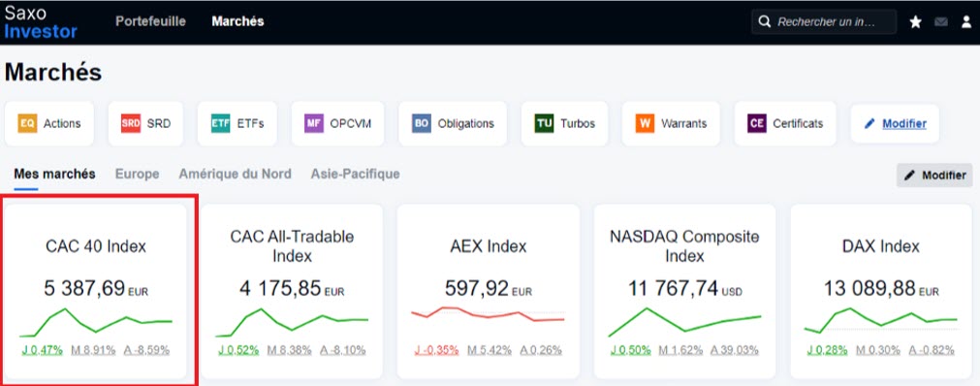Viewport: 980px width, 386px height.
Task: Open the TU Turbos category
Action: click(x=564, y=123)
